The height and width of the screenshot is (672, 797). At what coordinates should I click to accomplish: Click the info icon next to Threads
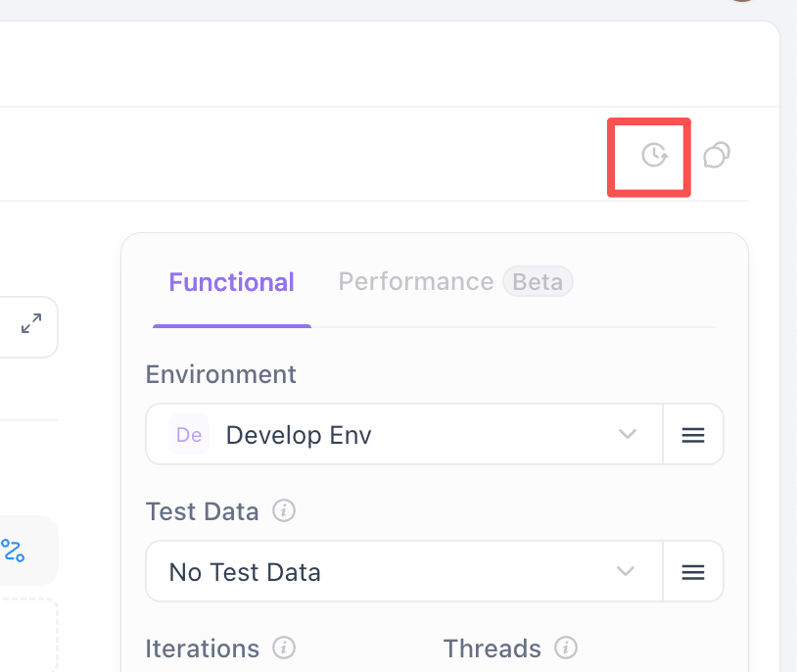565,648
